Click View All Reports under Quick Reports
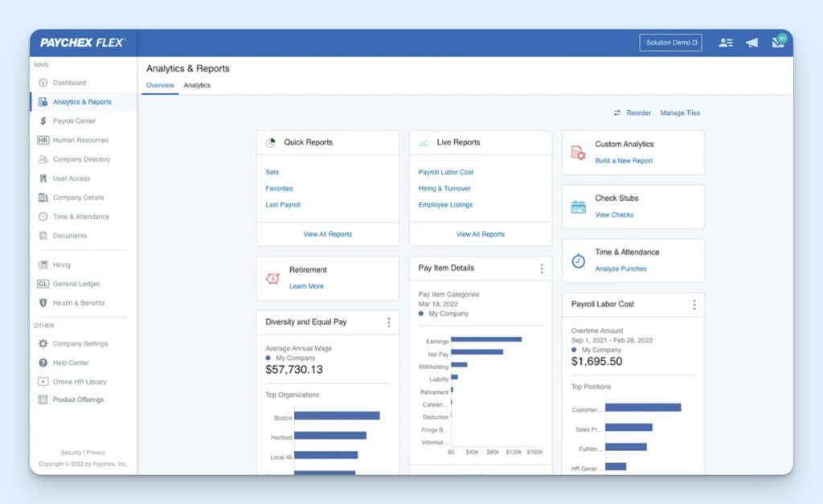 pyautogui.click(x=328, y=234)
